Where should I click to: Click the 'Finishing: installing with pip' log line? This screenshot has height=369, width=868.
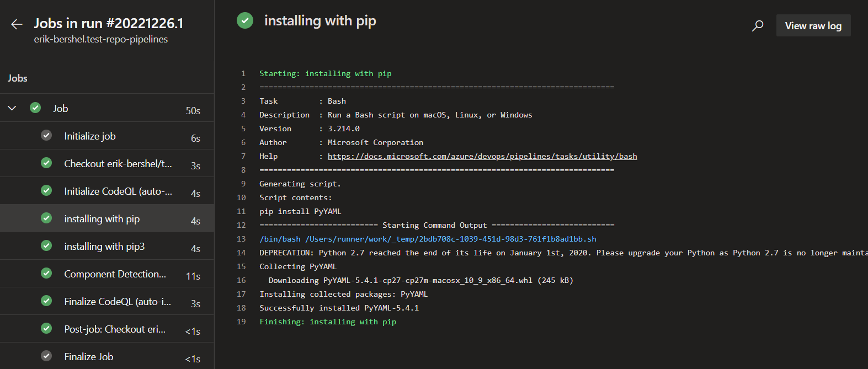click(x=328, y=322)
